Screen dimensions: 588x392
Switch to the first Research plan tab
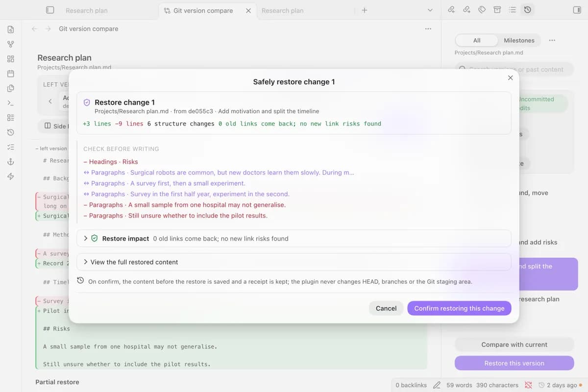coord(87,10)
